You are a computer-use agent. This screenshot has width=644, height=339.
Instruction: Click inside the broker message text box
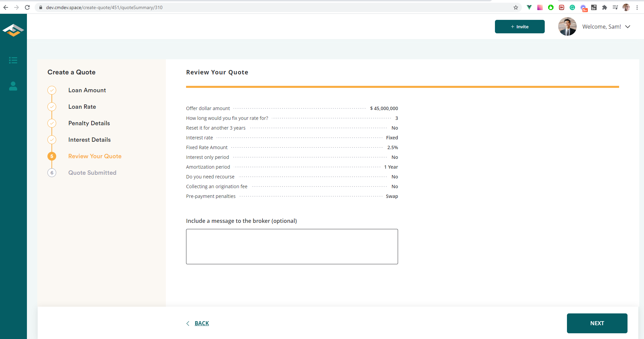pyautogui.click(x=291, y=246)
